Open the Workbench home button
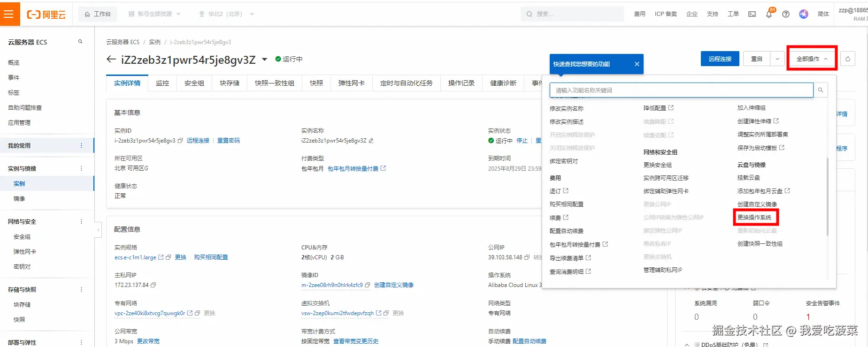This screenshot has width=868, height=347. pyautogui.click(x=97, y=14)
